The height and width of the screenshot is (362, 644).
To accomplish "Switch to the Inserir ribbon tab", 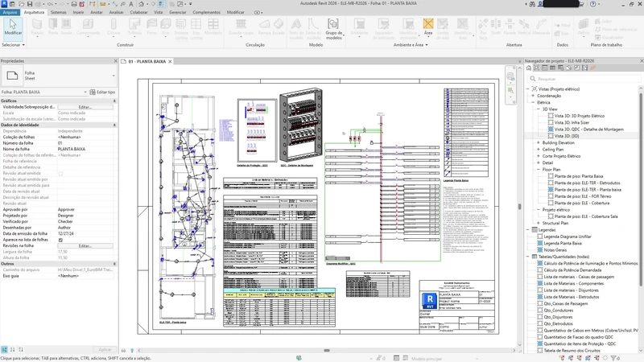I will 78,12.
